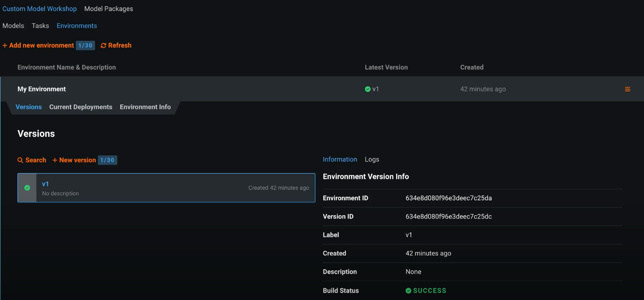
Task: Click the plus icon for Add new environment
Action: click(5, 46)
